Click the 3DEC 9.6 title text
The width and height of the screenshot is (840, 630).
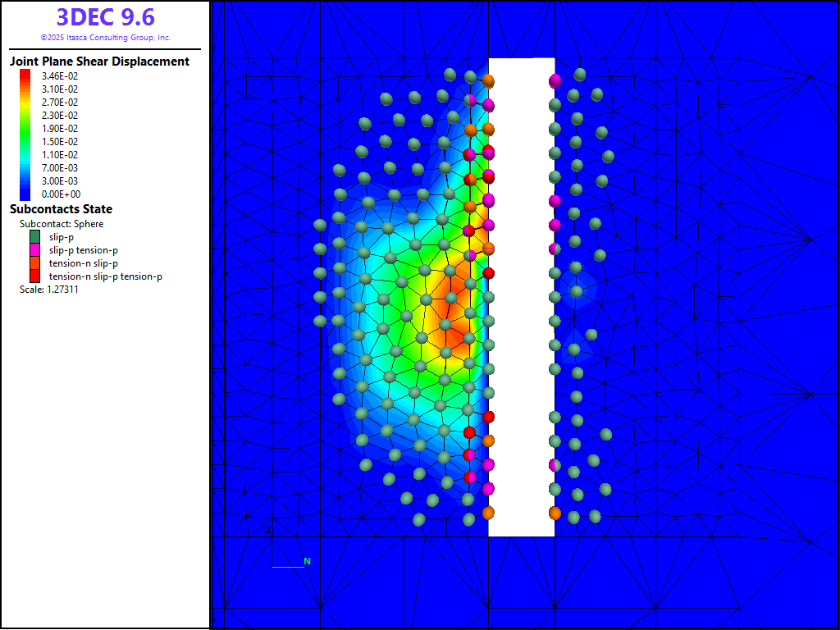[x=105, y=18]
